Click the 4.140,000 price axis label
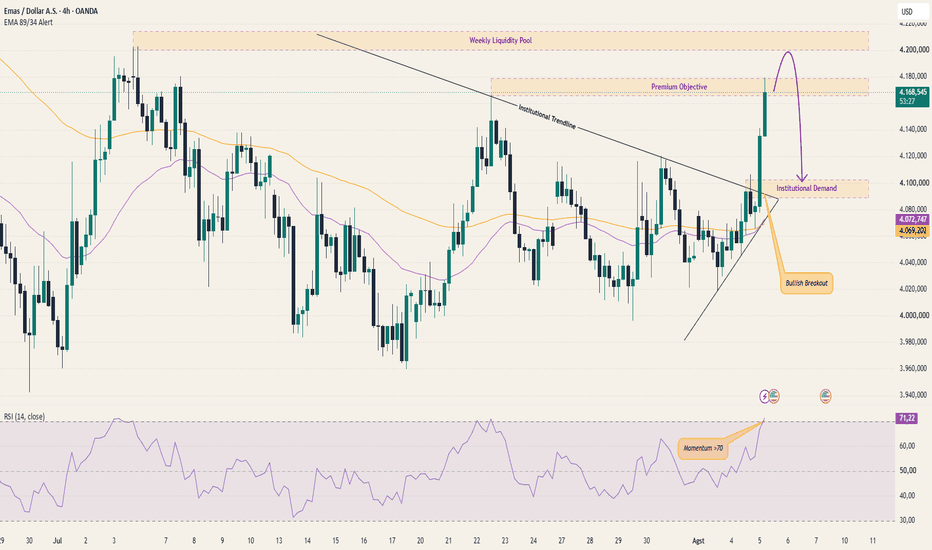 [913, 129]
